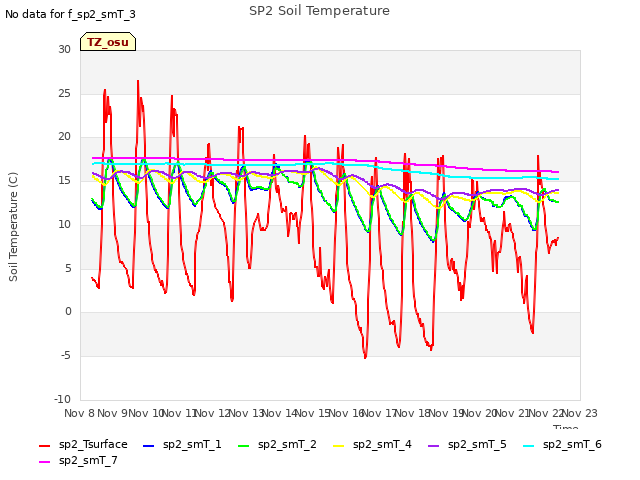Click the 30 y-axis tick label

(64, 49)
